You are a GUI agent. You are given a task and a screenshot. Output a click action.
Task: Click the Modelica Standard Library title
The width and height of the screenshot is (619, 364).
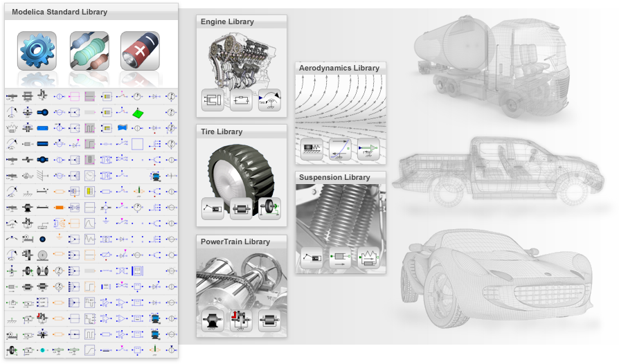tap(60, 12)
